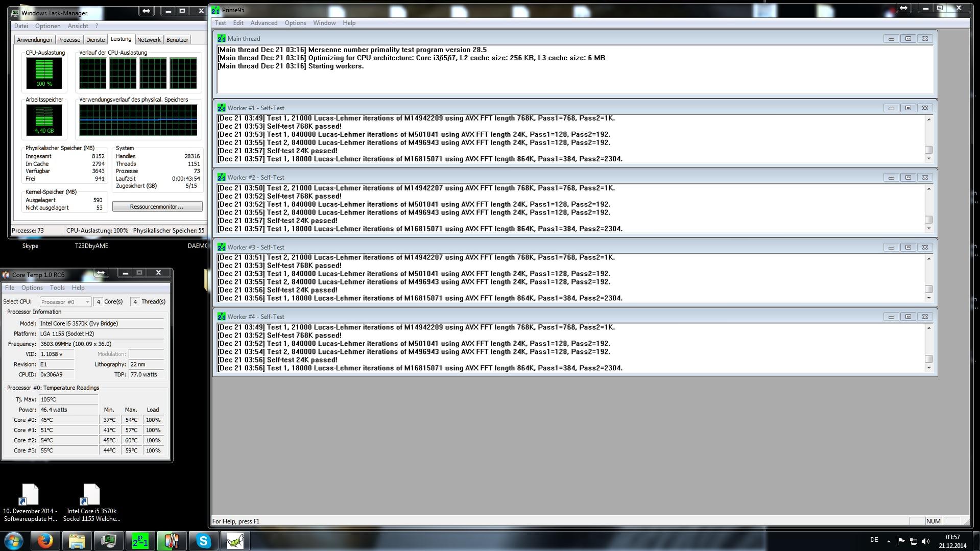Viewport: 980px width, 551px height.
Task: Open the network tray icon
Action: coord(914,541)
